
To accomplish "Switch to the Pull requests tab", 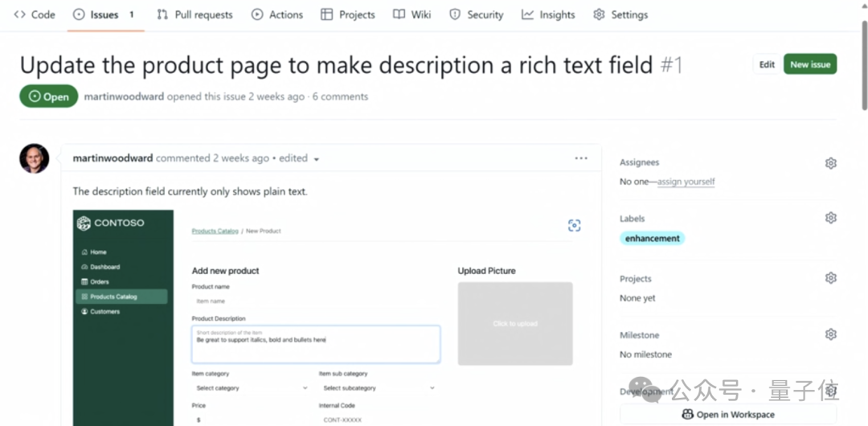I will tap(194, 14).
